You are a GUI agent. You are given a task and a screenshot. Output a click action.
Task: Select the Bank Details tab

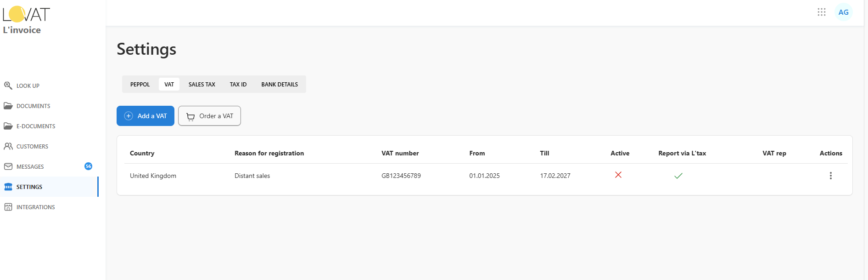tap(280, 85)
